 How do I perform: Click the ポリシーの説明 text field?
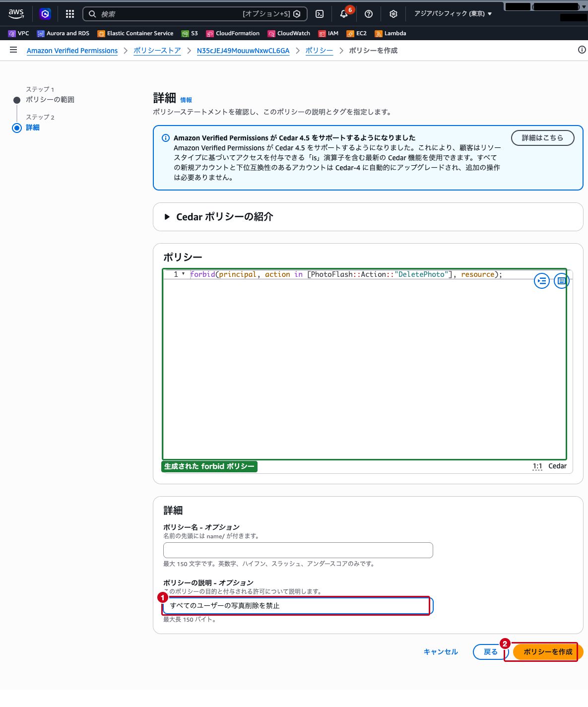[298, 606]
